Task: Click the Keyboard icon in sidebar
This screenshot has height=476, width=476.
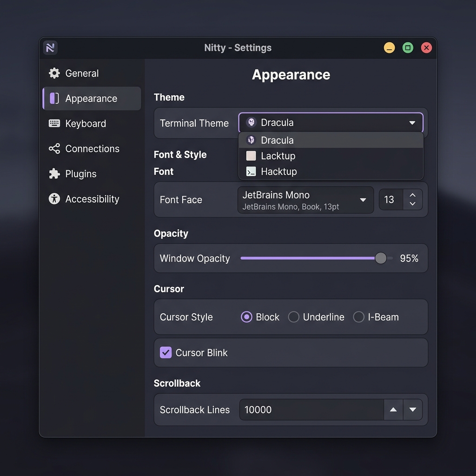Action: click(x=54, y=123)
